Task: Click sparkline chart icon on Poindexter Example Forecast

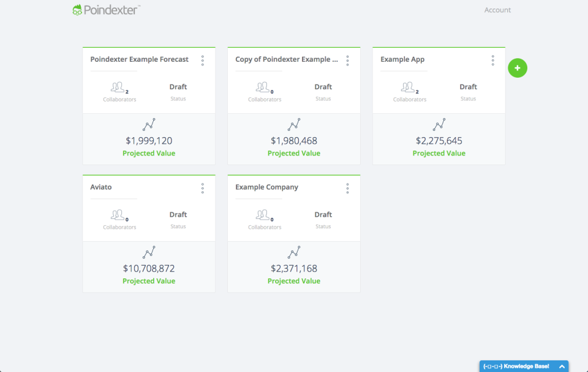Action: click(148, 124)
